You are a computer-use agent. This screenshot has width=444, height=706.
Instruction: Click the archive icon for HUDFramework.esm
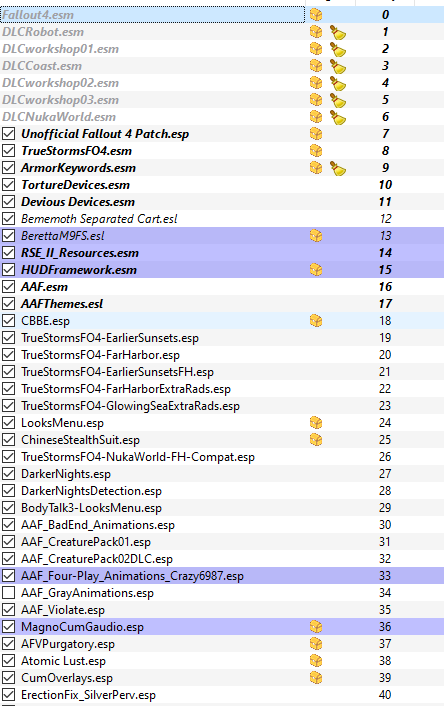tap(316, 270)
